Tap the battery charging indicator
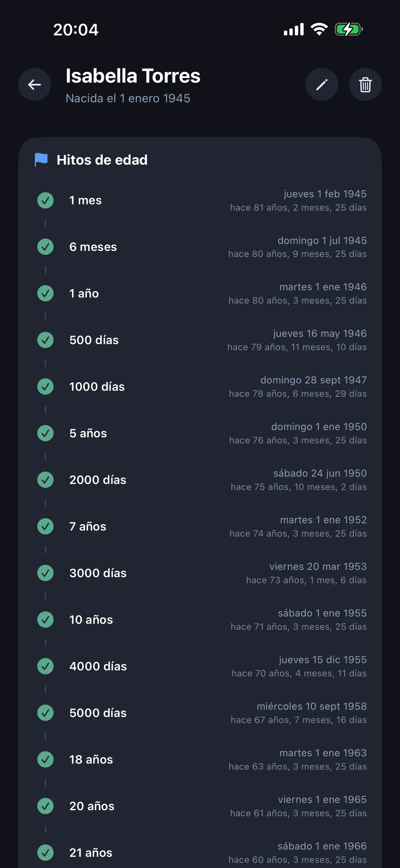 (x=348, y=30)
